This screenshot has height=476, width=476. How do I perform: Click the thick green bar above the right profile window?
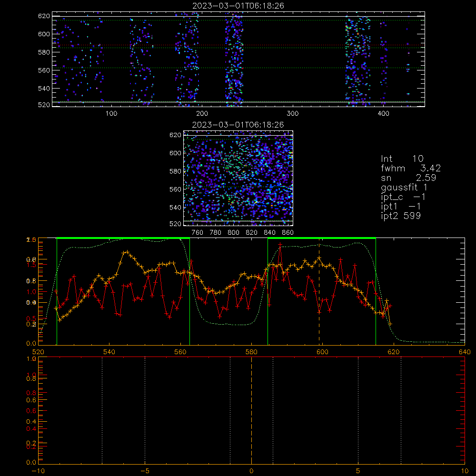point(322,238)
